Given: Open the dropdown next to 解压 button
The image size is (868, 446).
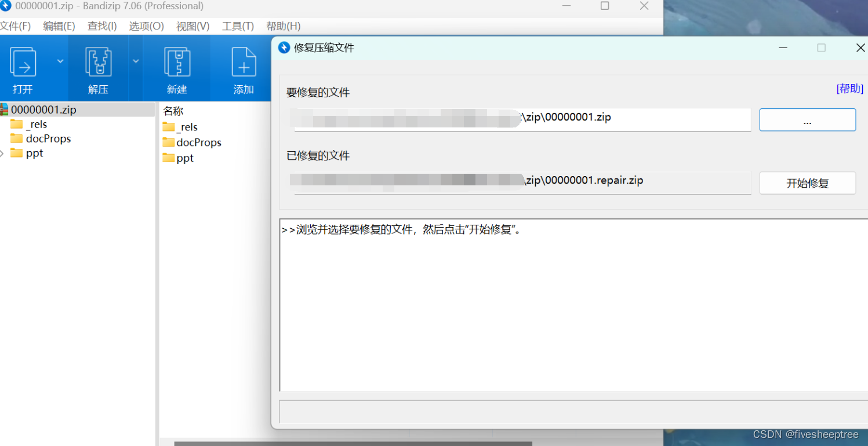Looking at the screenshot, I should [135, 60].
